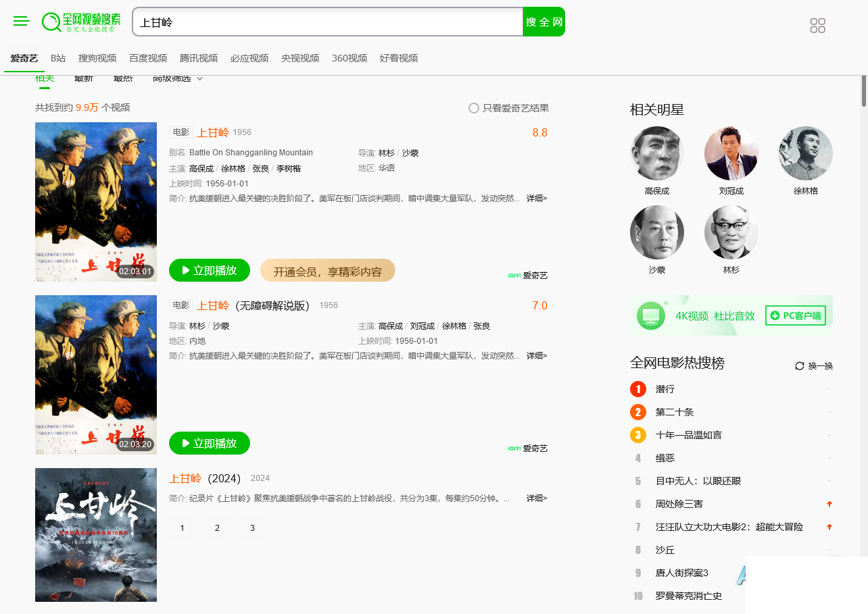Click poster thumbnail with duration 02:03:20
Viewport: 868px width, 614px height.
[x=96, y=375]
